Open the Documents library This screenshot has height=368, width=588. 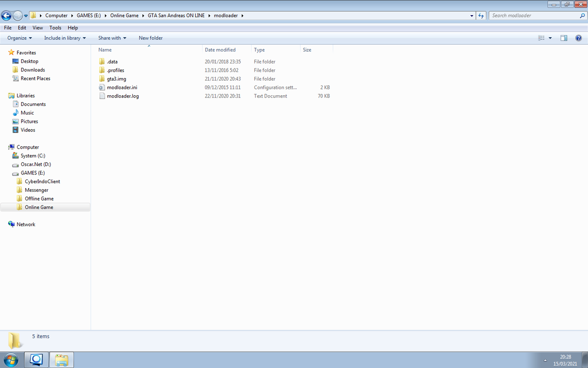[x=33, y=104]
